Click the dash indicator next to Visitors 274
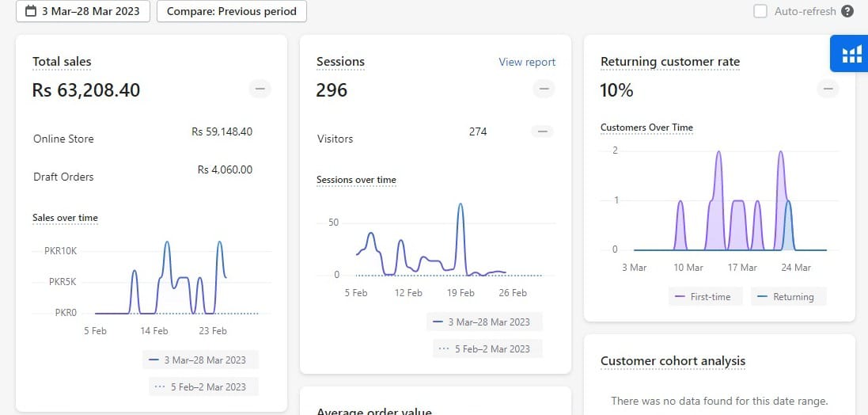 541,131
